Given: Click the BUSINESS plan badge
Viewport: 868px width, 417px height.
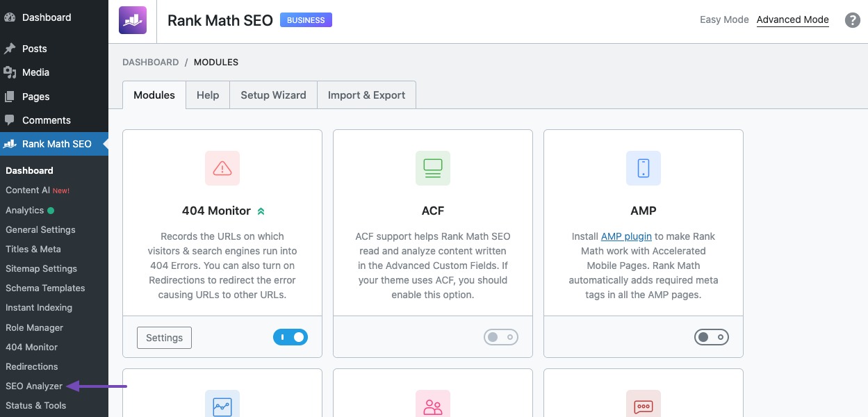Looking at the screenshot, I should pyautogui.click(x=306, y=20).
